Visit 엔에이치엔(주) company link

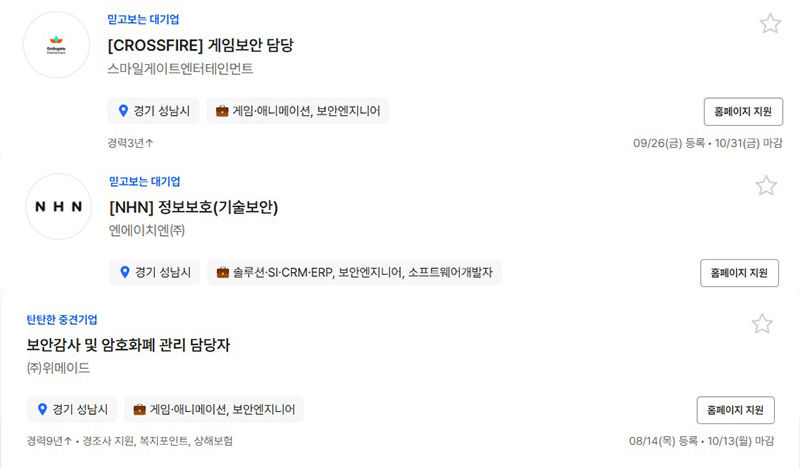(147, 230)
